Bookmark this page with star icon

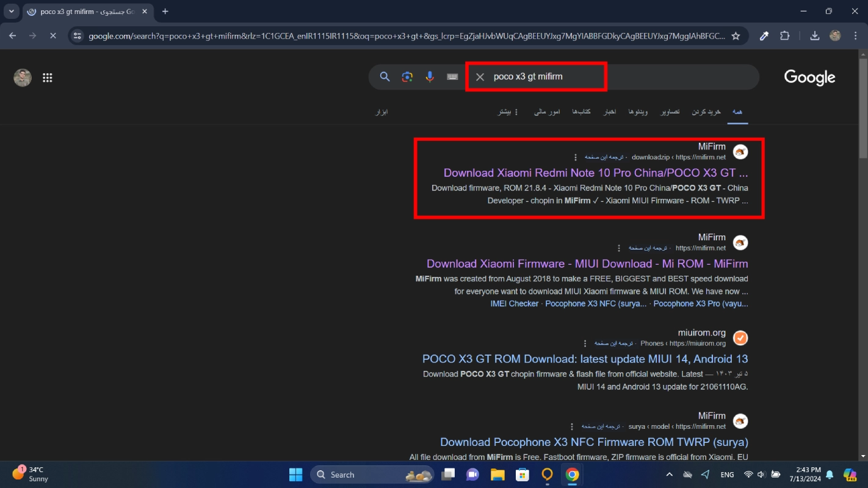736,36
